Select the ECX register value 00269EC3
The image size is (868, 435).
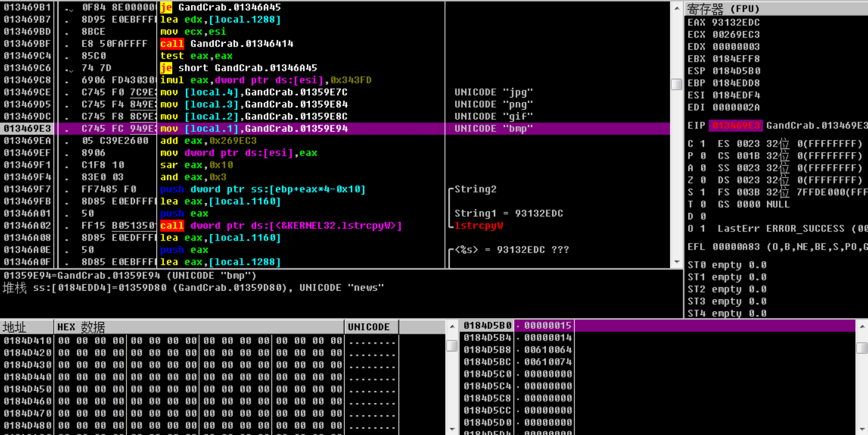click(x=736, y=35)
